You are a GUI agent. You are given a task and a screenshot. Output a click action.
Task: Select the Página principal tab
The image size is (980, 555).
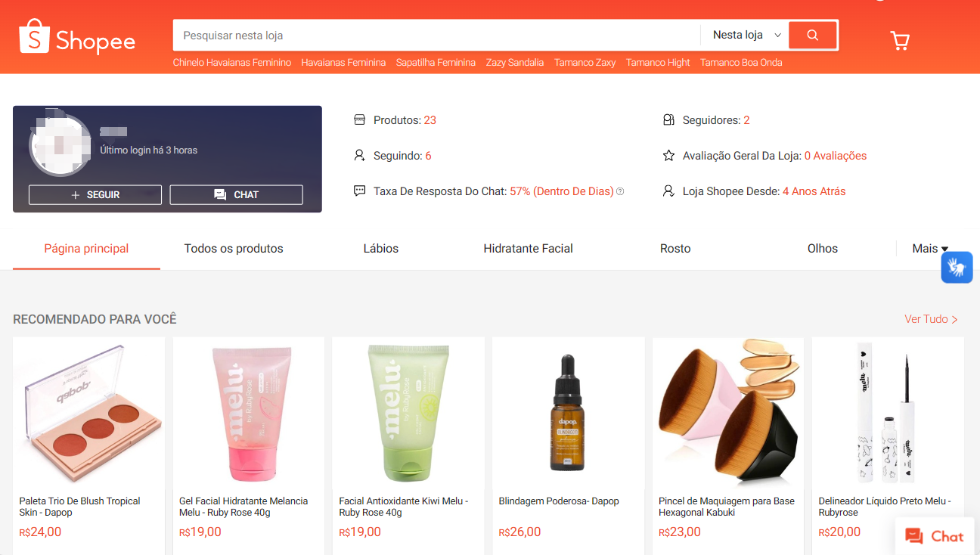pyautogui.click(x=86, y=248)
